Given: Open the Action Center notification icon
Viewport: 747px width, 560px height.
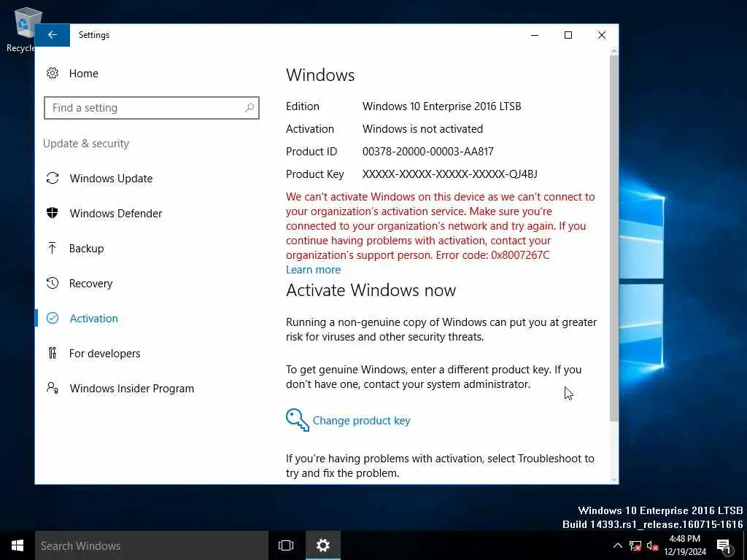Looking at the screenshot, I should point(724,545).
